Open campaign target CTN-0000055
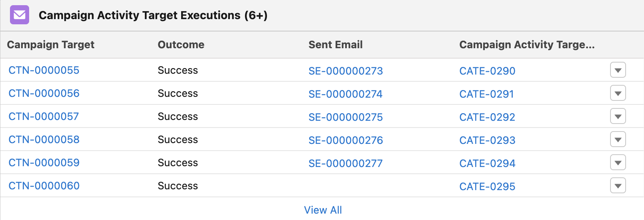644x220 pixels. pyautogui.click(x=44, y=71)
